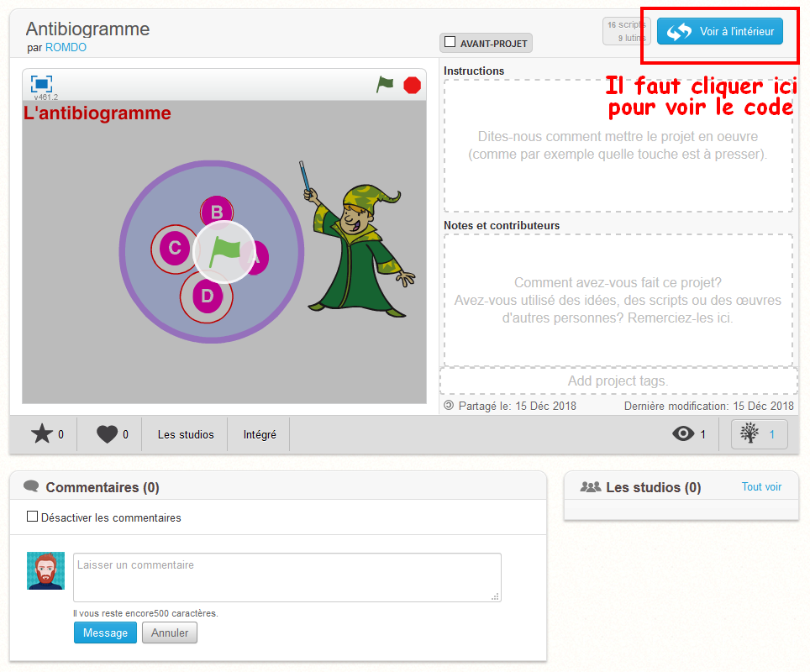Click Voir à l'intérieur button
Viewport: 810px width, 672px height.
point(719,32)
